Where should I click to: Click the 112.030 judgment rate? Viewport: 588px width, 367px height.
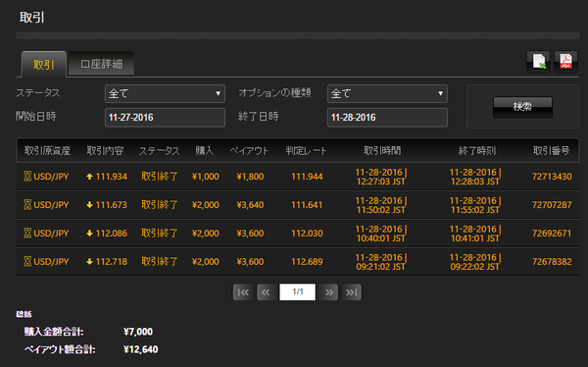click(x=307, y=234)
